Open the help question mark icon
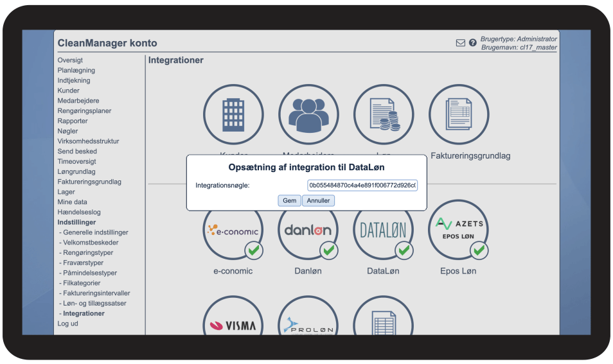 [473, 42]
